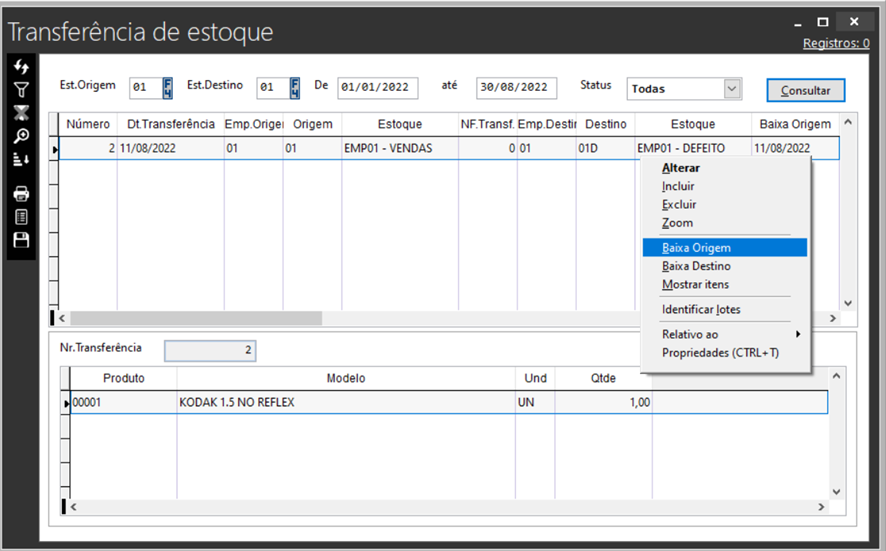Click the save diskette icon
This screenshot has height=551, width=886.
click(21, 240)
